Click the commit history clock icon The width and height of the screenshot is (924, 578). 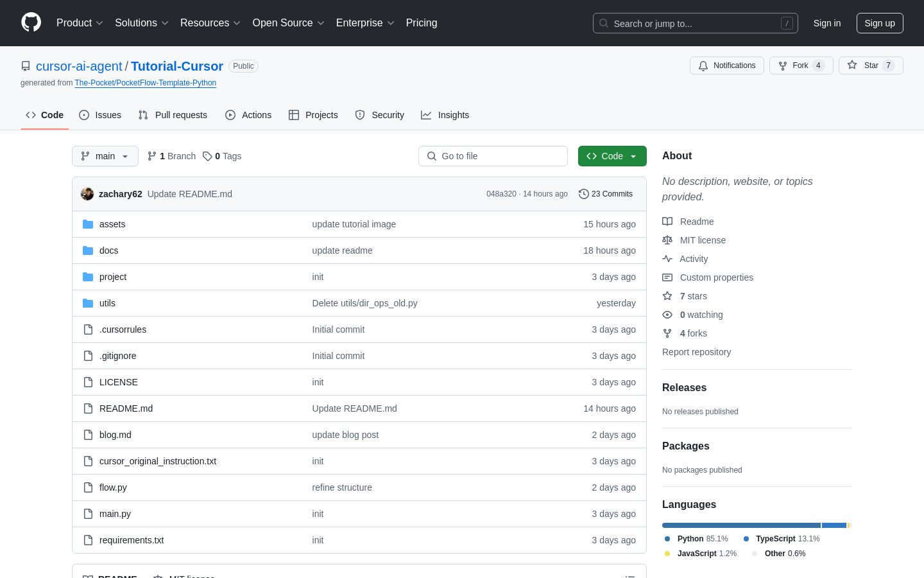tap(583, 194)
